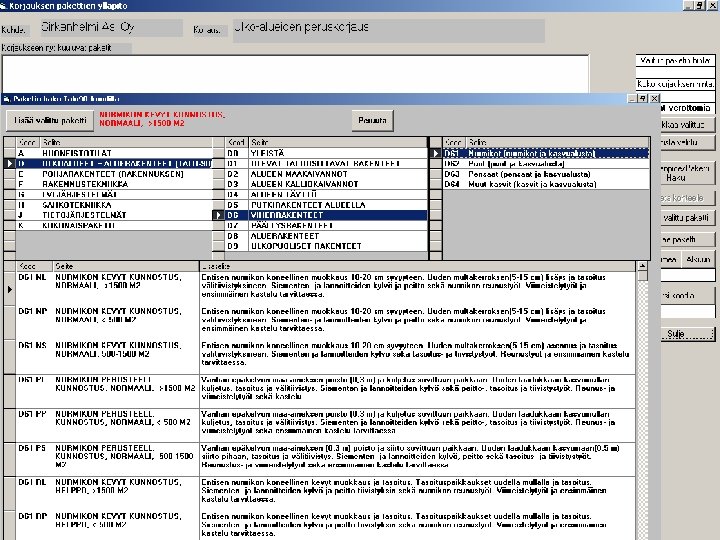Screen dimensions: 720x540
Task: Select row D2 ALUEEN MAAKAIVANNOT
Action: click(326, 174)
